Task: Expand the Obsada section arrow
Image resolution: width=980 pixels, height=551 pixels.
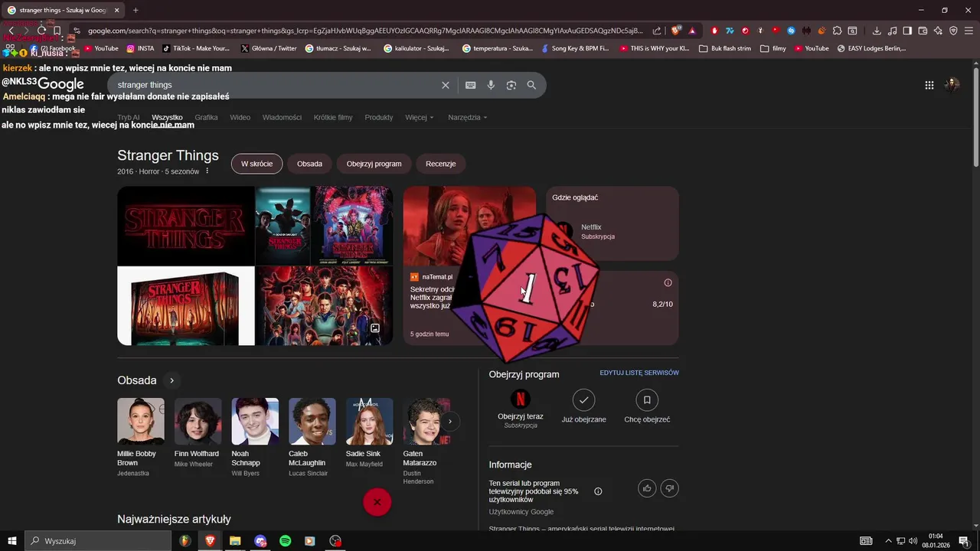Action: click(171, 380)
